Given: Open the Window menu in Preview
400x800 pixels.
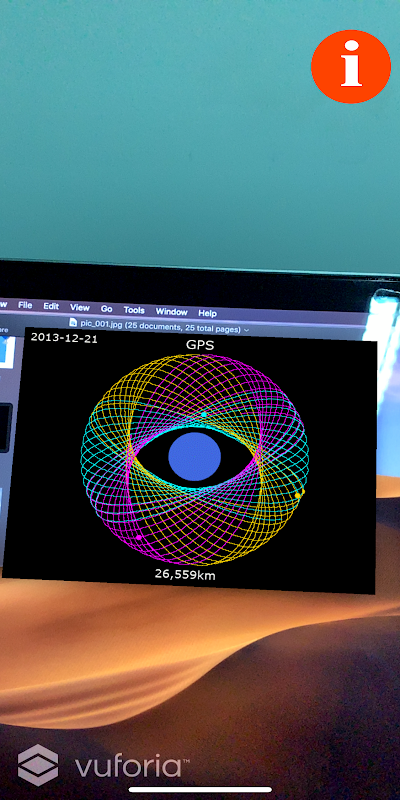Looking at the screenshot, I should tap(171, 312).
